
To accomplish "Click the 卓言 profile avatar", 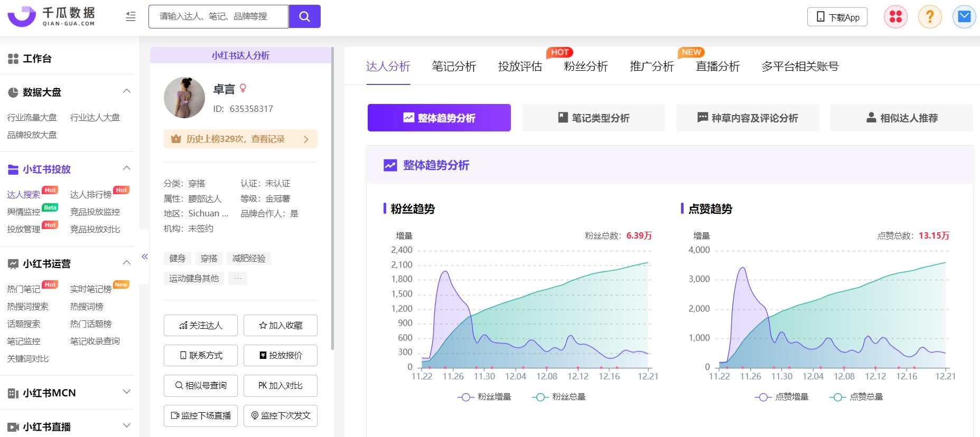I will [x=184, y=98].
